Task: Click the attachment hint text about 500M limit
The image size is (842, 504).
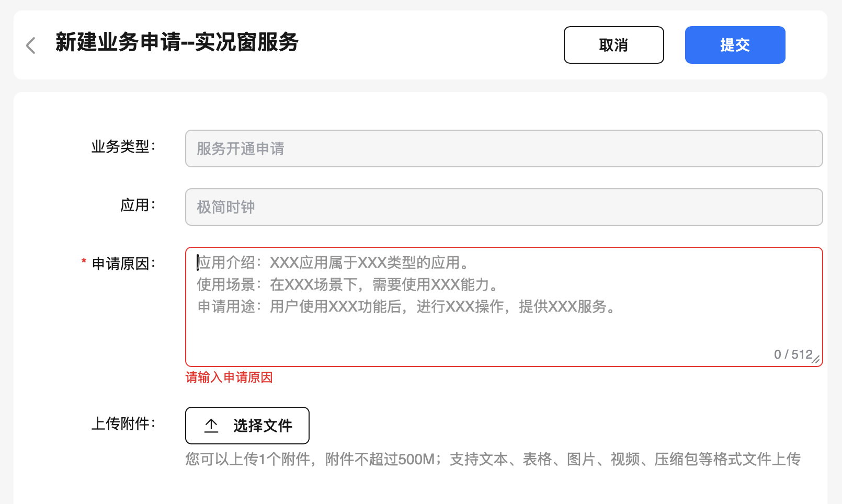Action: (493, 460)
